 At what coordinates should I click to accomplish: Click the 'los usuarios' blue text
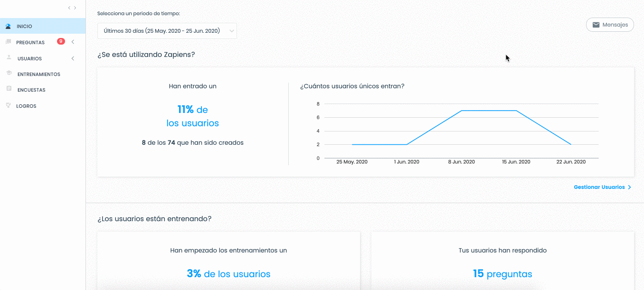tap(192, 123)
